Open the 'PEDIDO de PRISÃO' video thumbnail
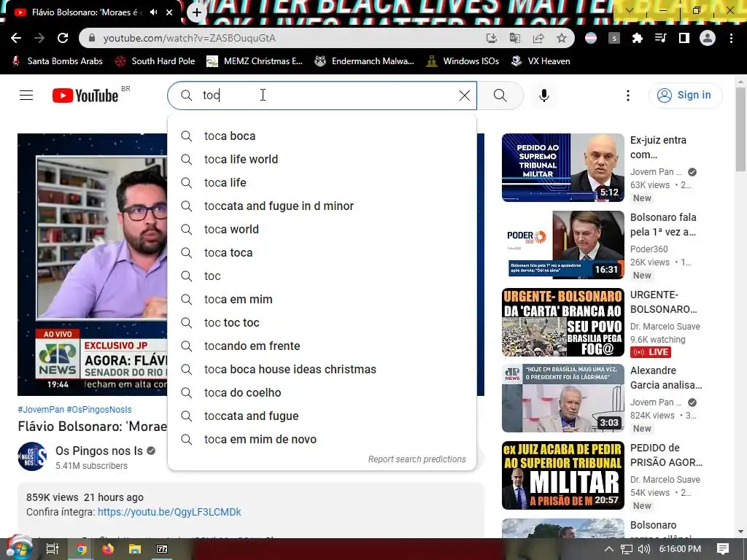 pyautogui.click(x=562, y=475)
